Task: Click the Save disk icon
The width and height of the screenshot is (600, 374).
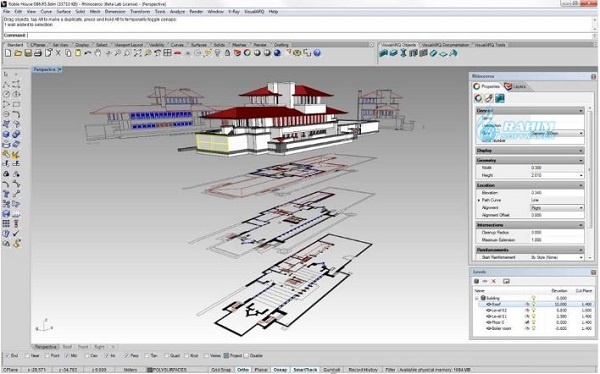Action: point(28,53)
